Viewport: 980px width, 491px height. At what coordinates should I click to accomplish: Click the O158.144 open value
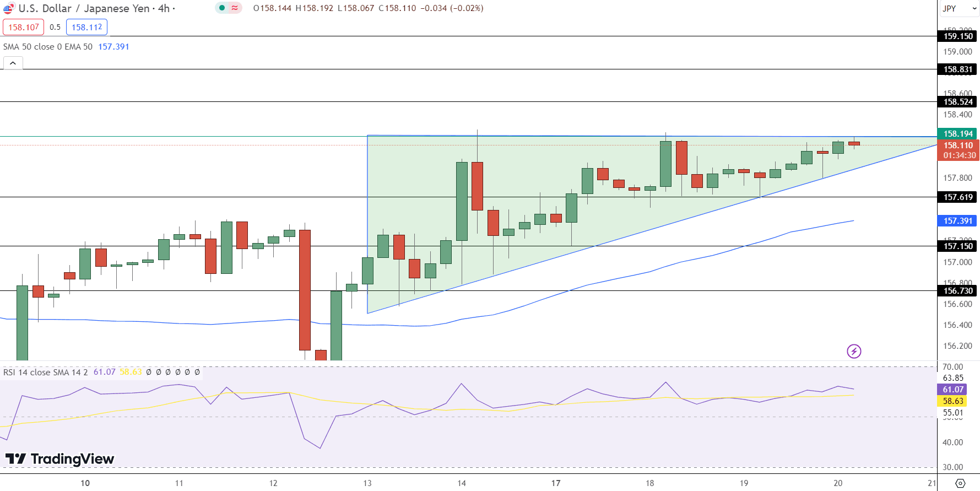click(272, 8)
